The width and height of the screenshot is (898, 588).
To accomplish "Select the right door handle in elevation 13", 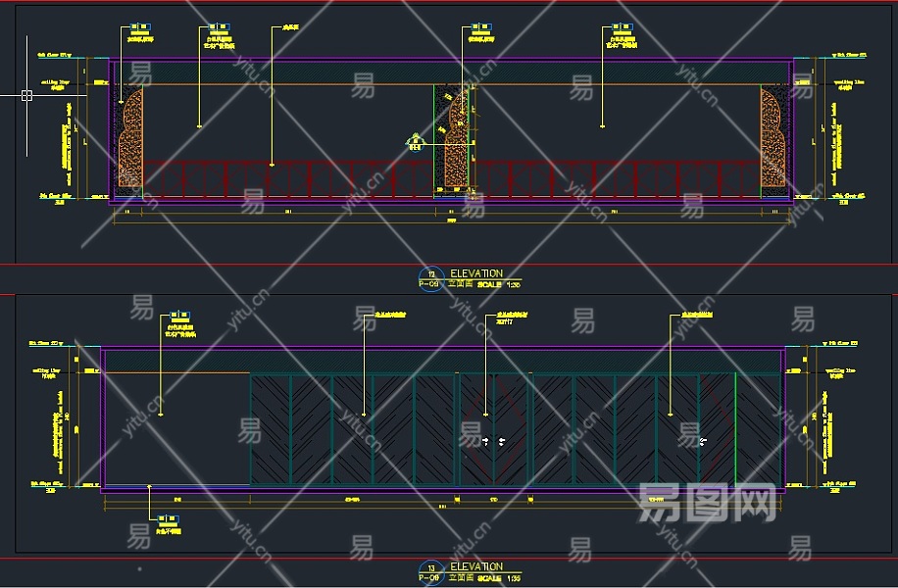I will [703, 441].
